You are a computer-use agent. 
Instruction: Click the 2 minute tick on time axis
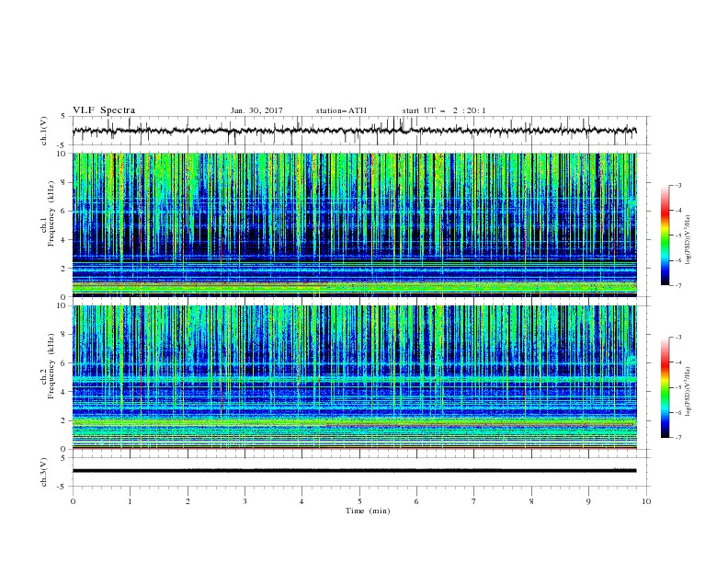(188, 501)
